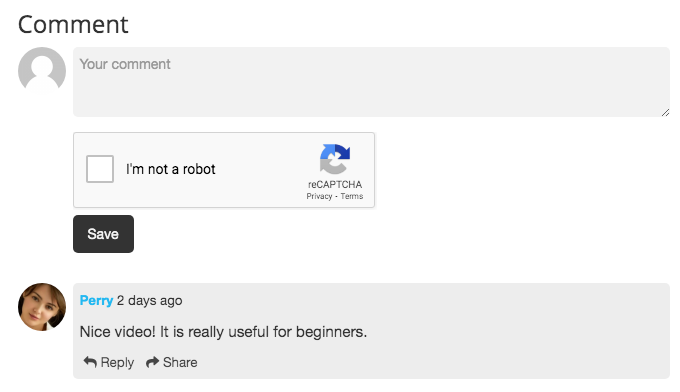Viewport: 680px width, 392px height.
Task: Click the Share text under Perry's comment
Action: click(x=180, y=362)
